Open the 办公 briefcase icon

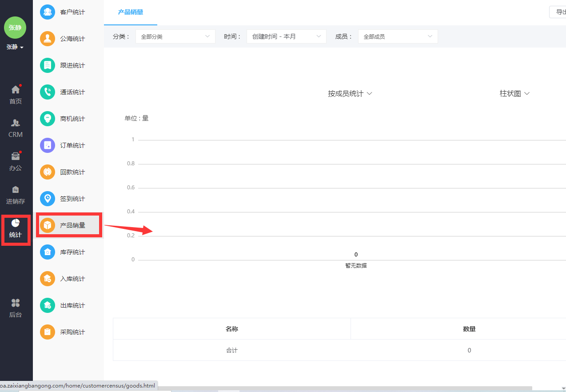pos(16,156)
